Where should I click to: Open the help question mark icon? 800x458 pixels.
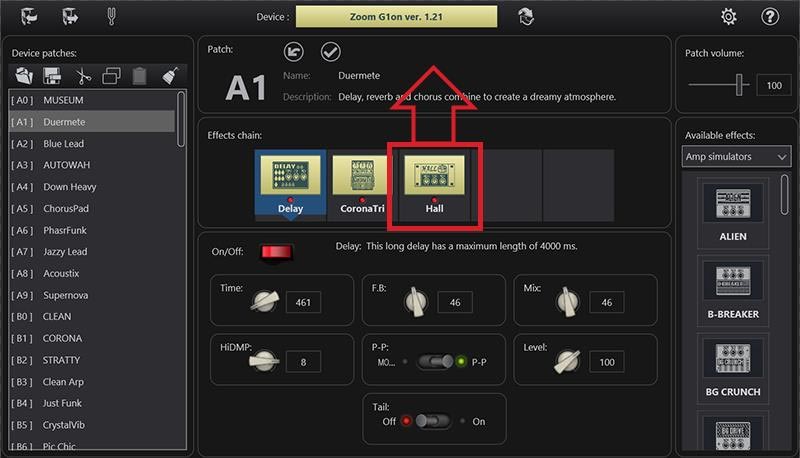(770, 16)
